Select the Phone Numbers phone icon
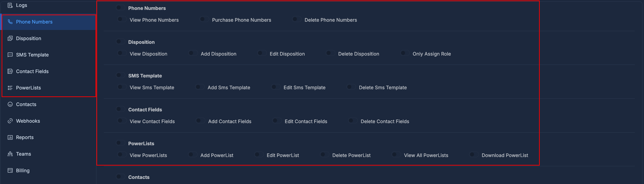The height and width of the screenshot is (184, 644). pyautogui.click(x=10, y=22)
